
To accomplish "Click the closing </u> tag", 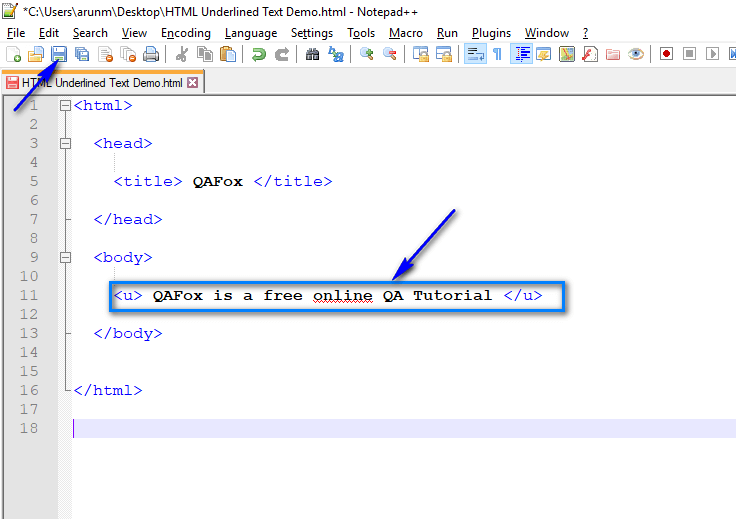I will coord(523,296).
